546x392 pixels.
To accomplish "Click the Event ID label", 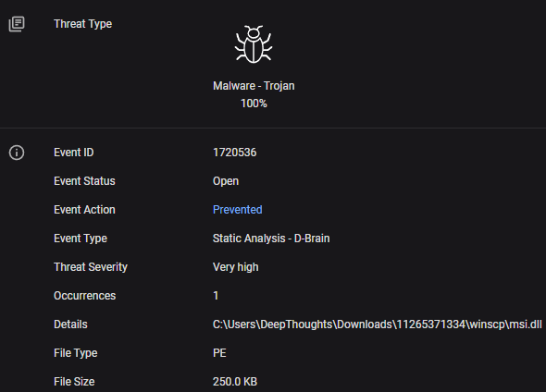I will (74, 153).
